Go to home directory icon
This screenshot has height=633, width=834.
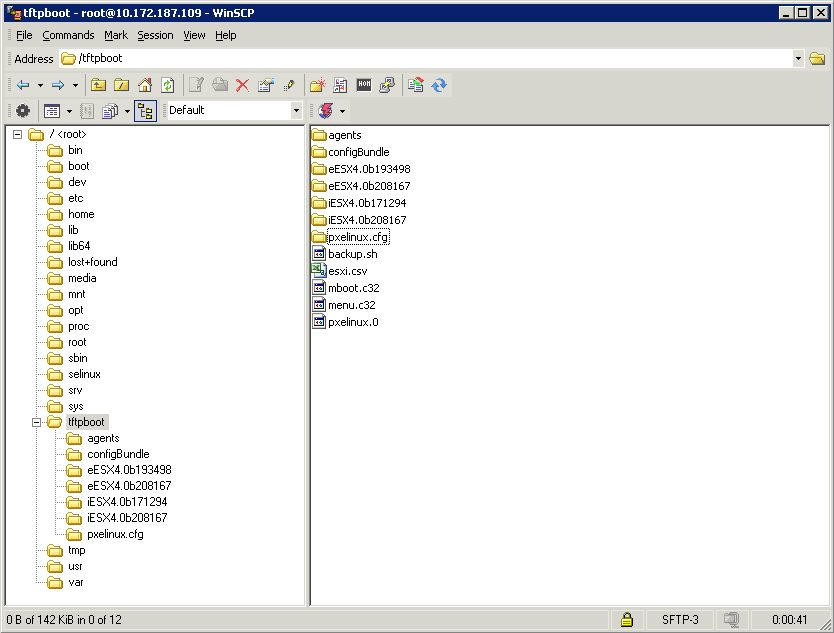pyautogui.click(x=145, y=85)
